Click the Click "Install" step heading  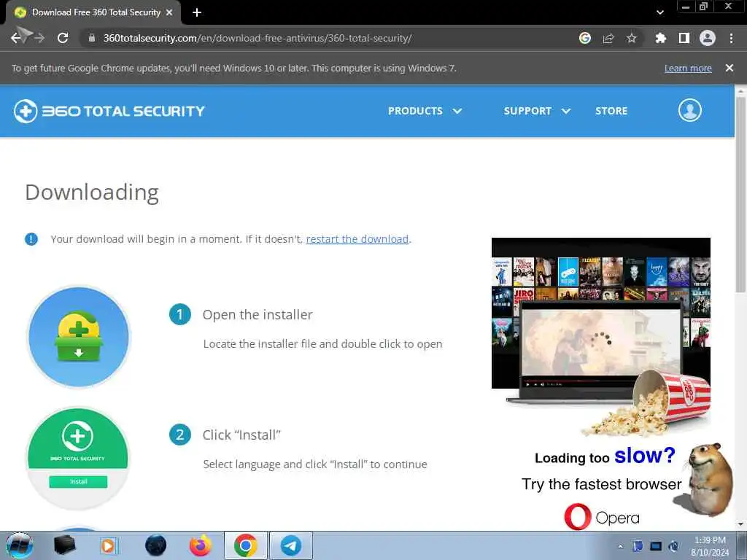tap(241, 435)
